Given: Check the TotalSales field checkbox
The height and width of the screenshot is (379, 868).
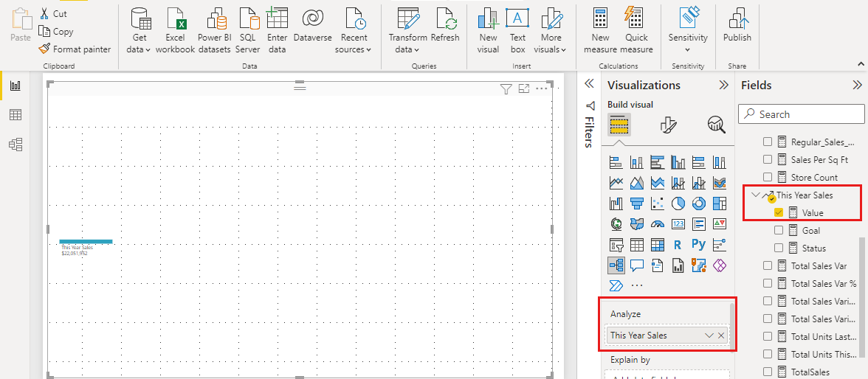Looking at the screenshot, I should point(768,372).
